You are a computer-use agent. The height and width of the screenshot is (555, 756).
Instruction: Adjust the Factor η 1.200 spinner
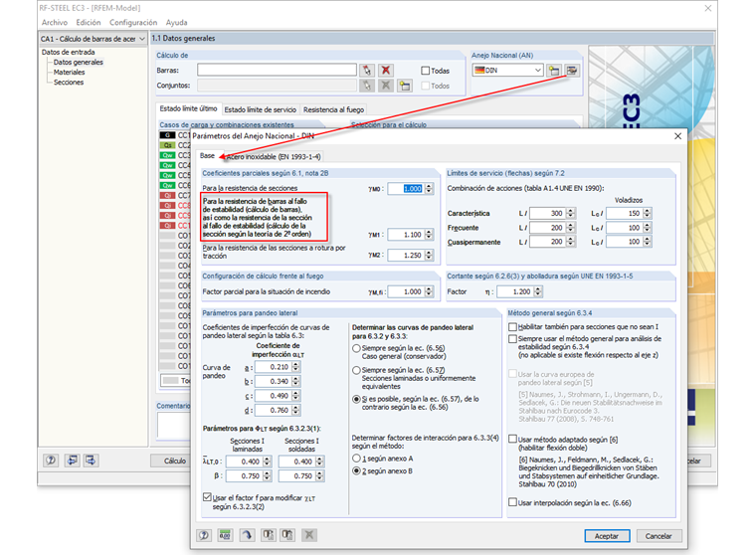(x=538, y=291)
